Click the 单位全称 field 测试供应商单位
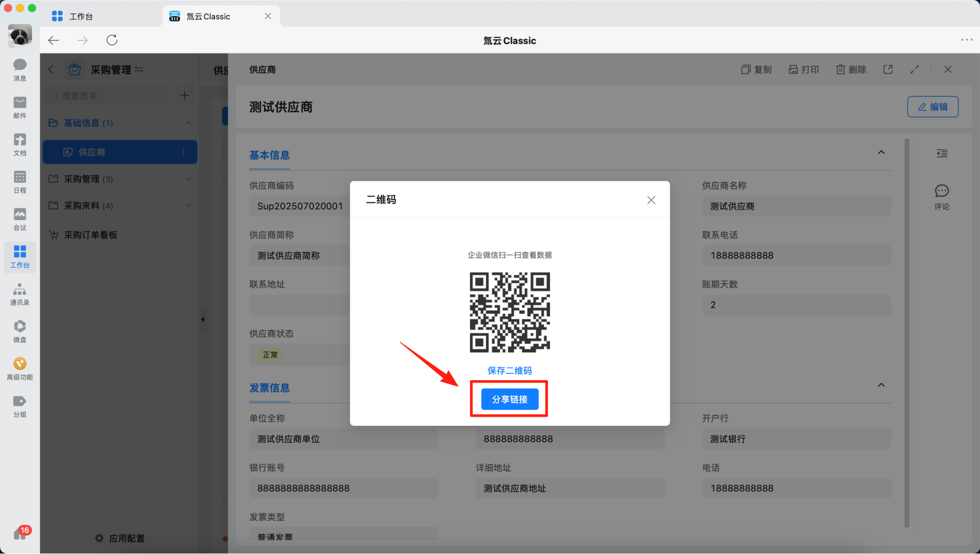The image size is (980, 554). click(x=343, y=439)
